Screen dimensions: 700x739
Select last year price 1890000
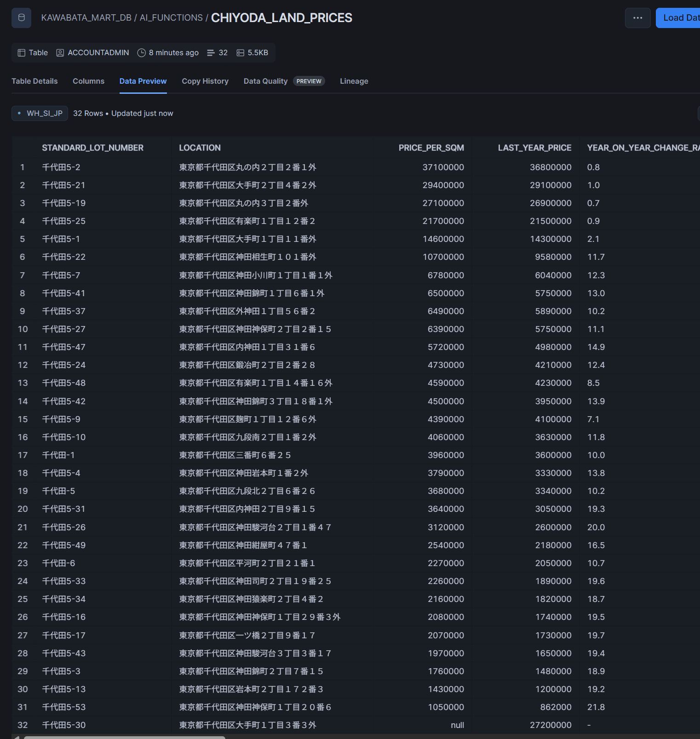click(x=553, y=581)
